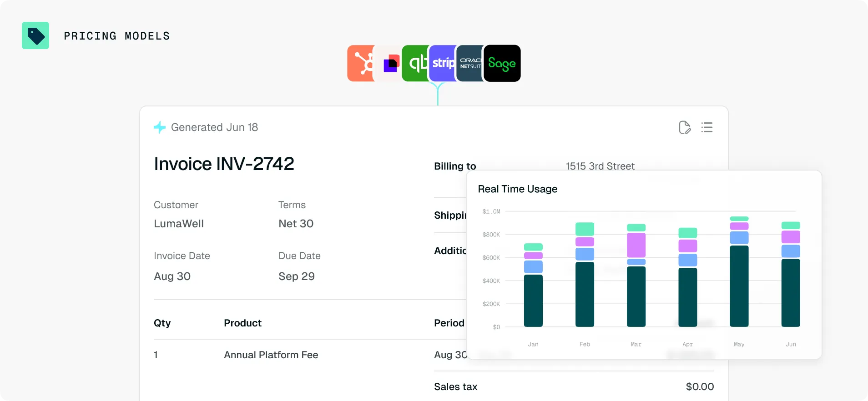868x401 pixels.
Task: Click the HubSpot integration icon
Action: [360, 63]
